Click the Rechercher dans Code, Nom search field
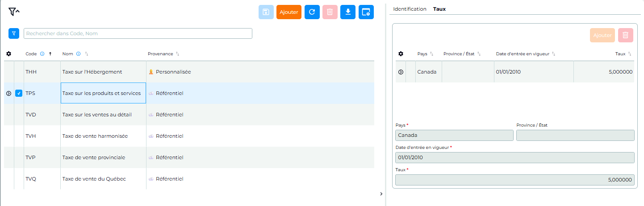644x206 pixels. 138,33
